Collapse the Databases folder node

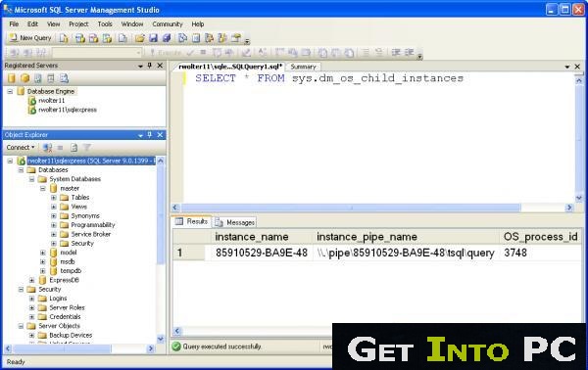(x=21, y=170)
